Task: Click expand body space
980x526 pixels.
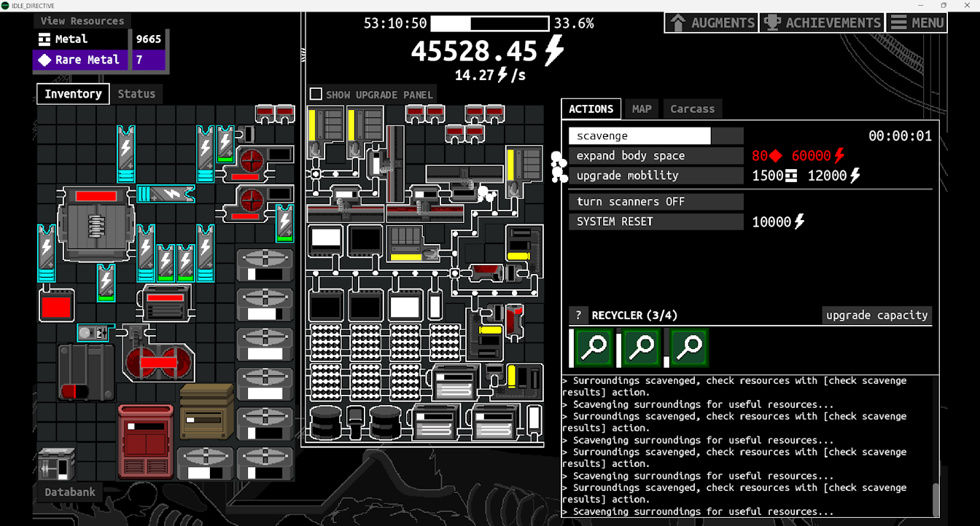Action: (x=656, y=156)
